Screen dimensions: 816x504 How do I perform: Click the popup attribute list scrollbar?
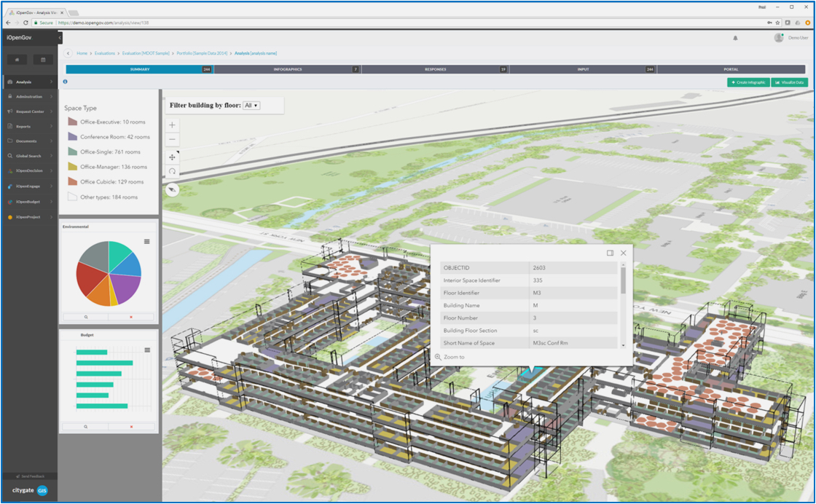click(x=623, y=280)
